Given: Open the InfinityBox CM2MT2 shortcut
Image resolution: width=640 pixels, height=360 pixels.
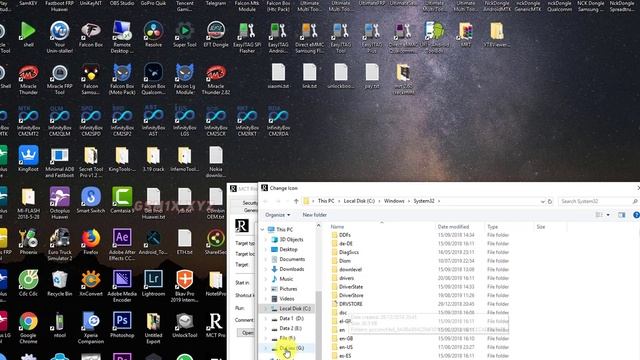Looking at the screenshot, I should tap(28, 121).
